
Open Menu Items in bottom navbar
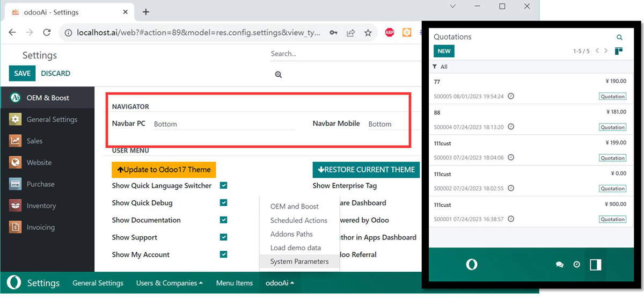[235, 283]
